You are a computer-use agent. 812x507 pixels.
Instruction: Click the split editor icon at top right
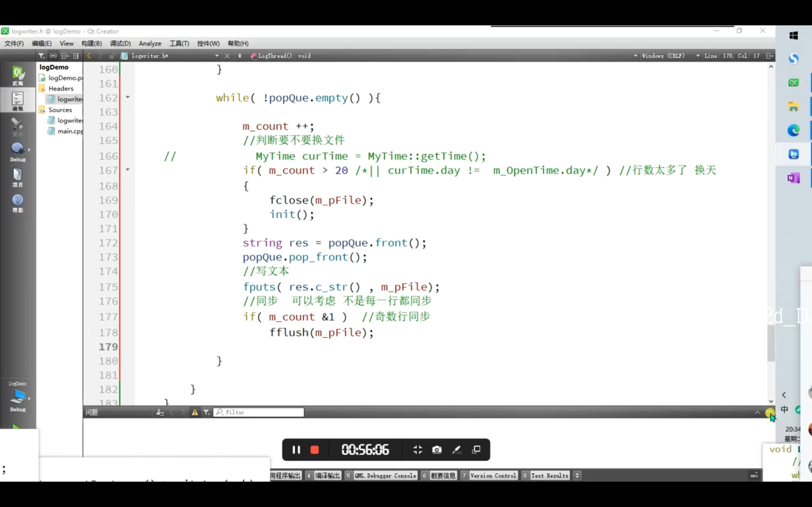tap(769, 56)
